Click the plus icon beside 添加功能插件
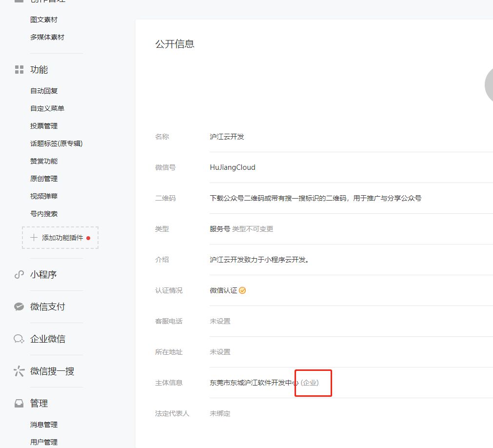The image size is (493, 448). click(34, 238)
